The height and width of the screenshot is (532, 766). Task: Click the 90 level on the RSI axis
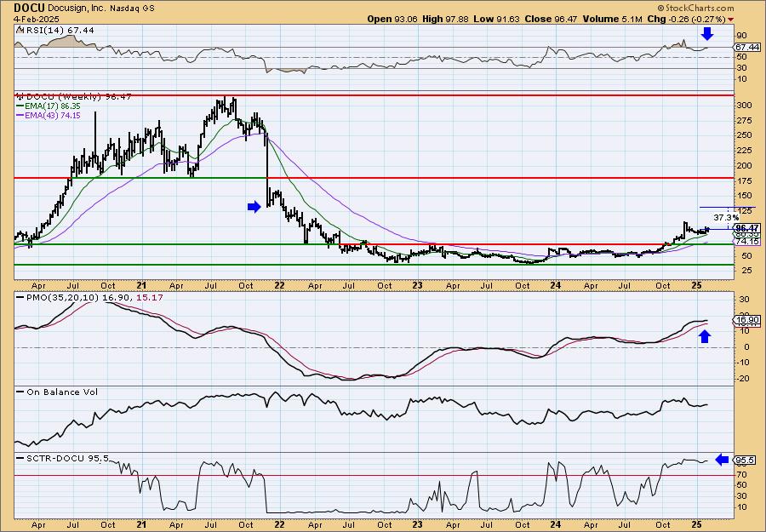(x=741, y=36)
